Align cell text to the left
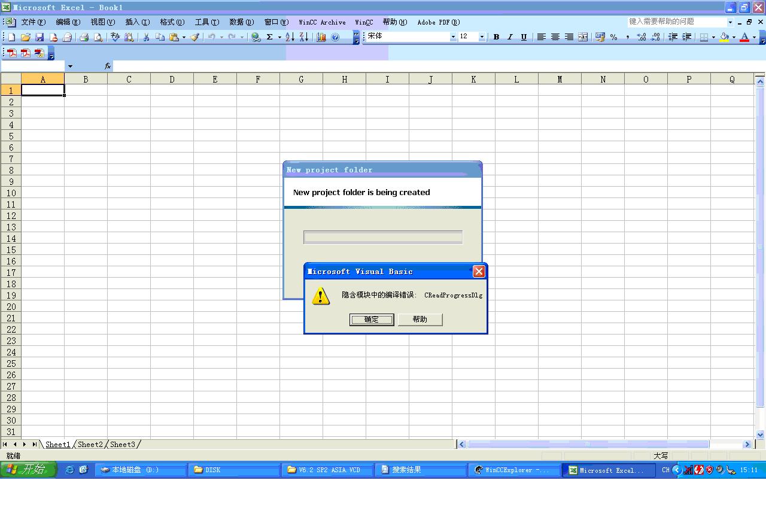 click(541, 37)
